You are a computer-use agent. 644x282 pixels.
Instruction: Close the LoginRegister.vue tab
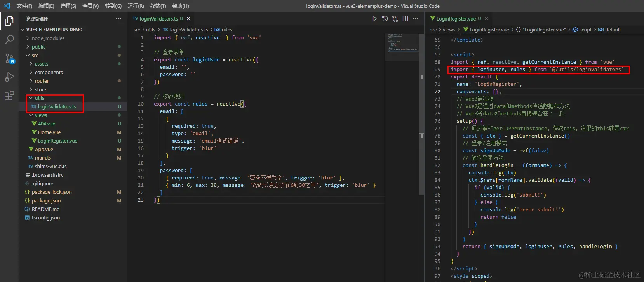click(486, 19)
